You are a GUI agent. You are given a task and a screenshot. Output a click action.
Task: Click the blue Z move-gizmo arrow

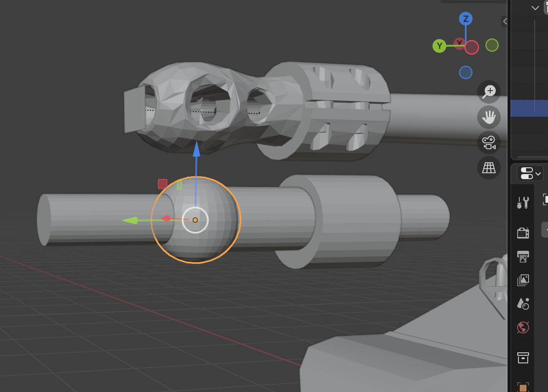(x=196, y=150)
